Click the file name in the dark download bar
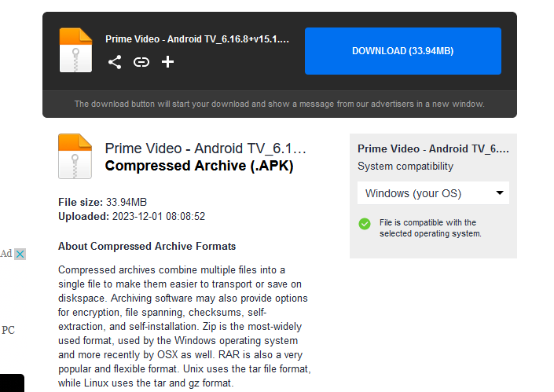The height and width of the screenshot is (392, 554). 197,38
